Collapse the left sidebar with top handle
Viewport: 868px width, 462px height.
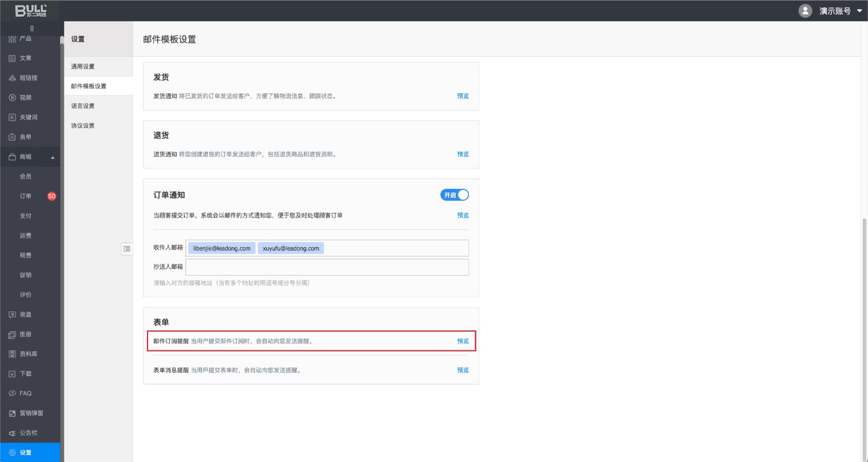pyautogui.click(x=31, y=28)
